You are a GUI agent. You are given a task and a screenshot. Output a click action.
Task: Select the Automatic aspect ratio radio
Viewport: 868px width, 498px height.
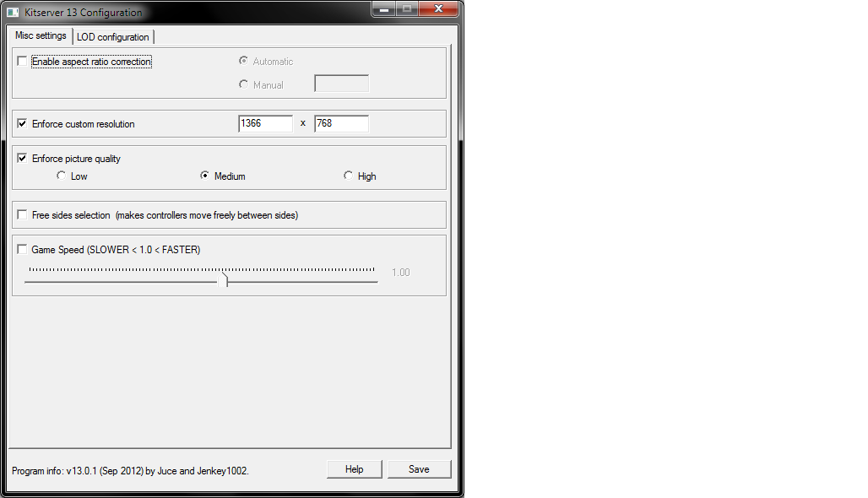[243, 60]
